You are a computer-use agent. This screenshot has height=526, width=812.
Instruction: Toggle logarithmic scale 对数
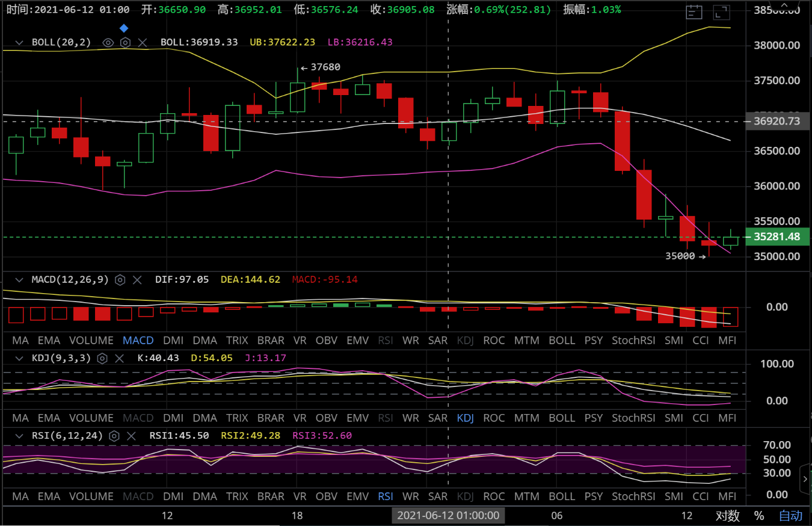[727, 516]
